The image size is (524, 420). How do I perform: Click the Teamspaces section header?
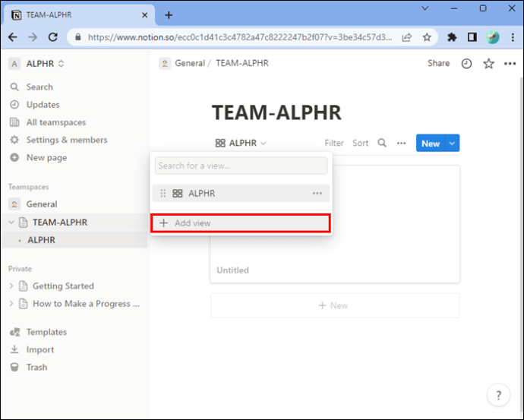pyautogui.click(x=28, y=187)
